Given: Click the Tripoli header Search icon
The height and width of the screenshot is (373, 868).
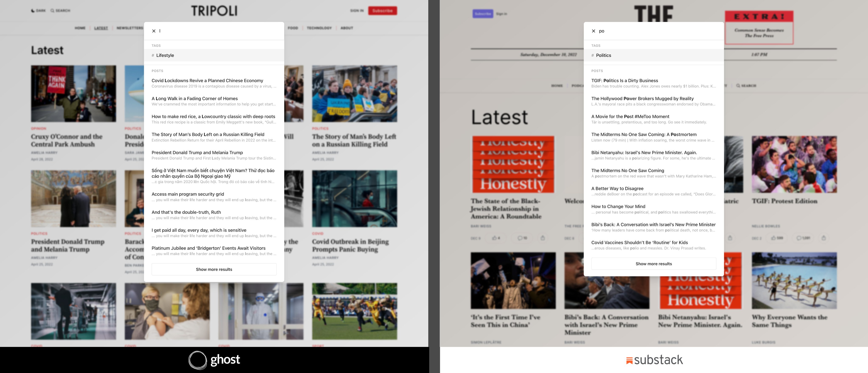Looking at the screenshot, I should pos(53,11).
